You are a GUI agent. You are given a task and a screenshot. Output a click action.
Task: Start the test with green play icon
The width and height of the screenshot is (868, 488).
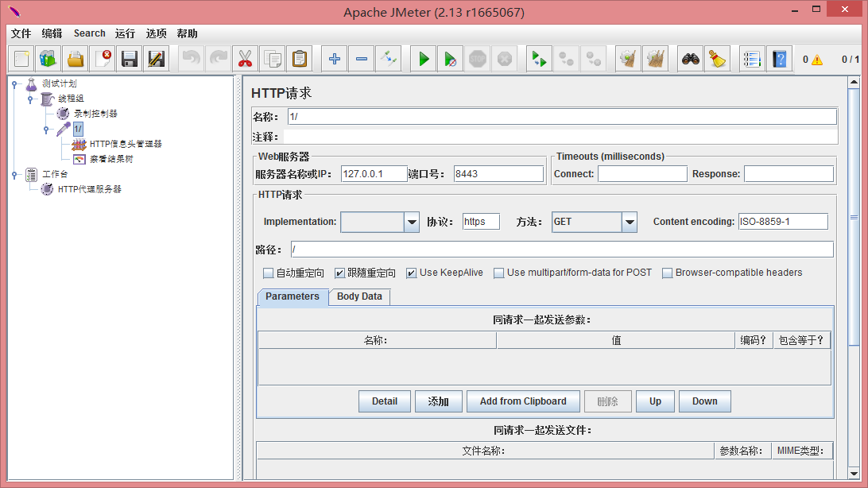pos(424,59)
